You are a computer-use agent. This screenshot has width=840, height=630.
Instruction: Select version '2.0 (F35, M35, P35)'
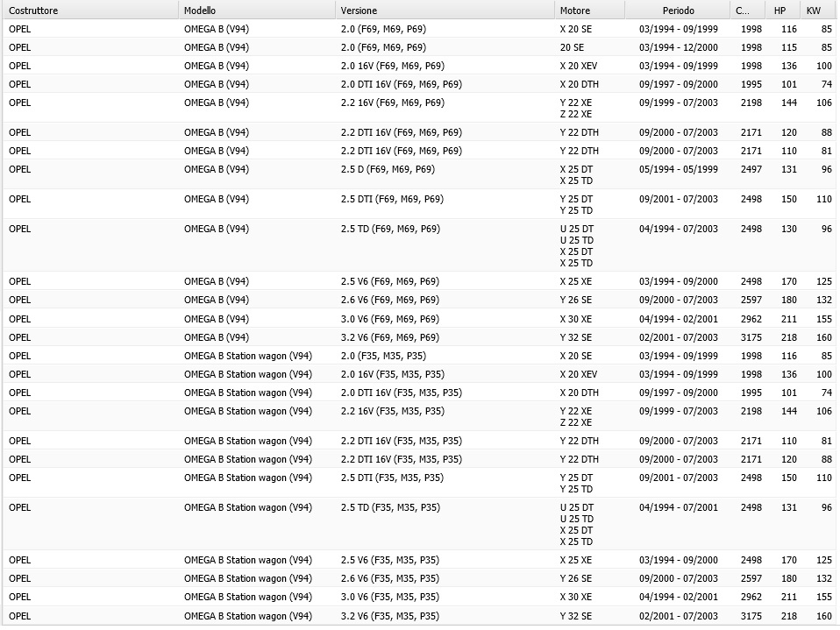383,356
